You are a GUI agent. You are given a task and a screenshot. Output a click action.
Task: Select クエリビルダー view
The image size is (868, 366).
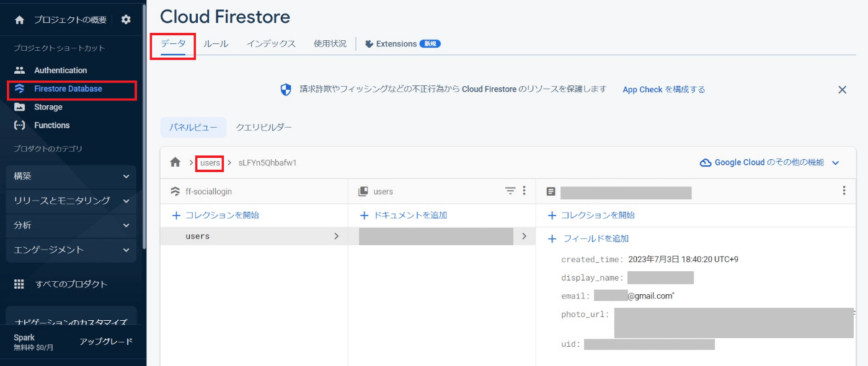click(263, 128)
